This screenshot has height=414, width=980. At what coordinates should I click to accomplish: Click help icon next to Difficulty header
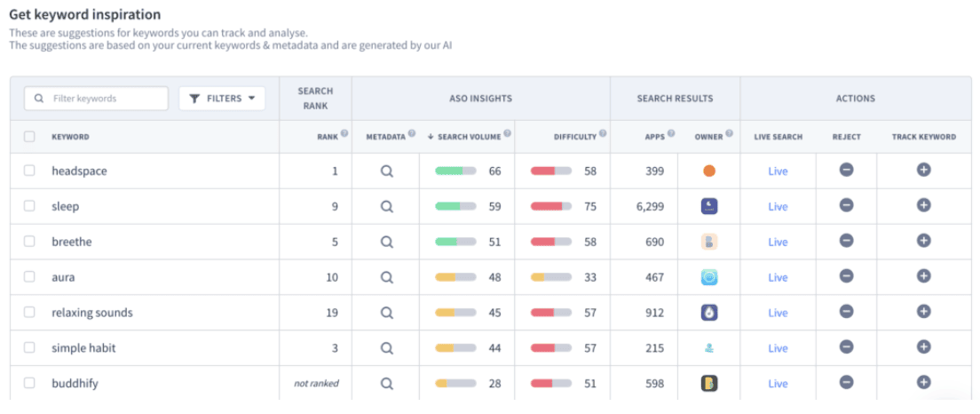[x=603, y=135]
